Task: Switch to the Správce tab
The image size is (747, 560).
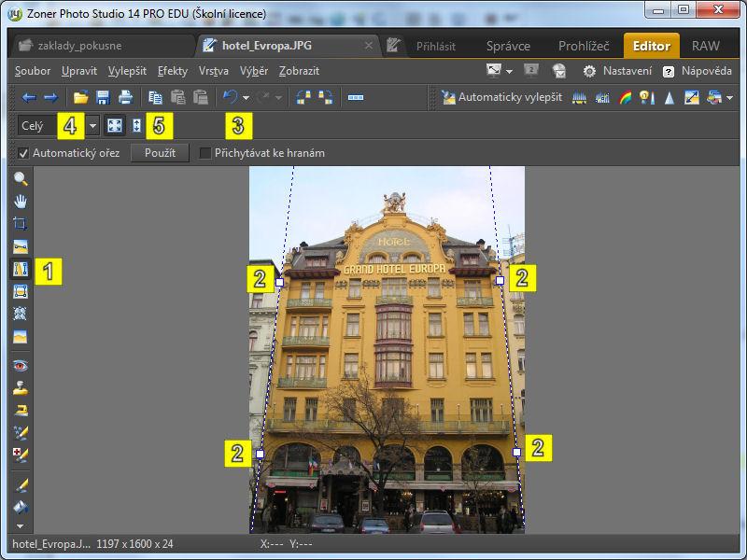Action: pos(508,46)
